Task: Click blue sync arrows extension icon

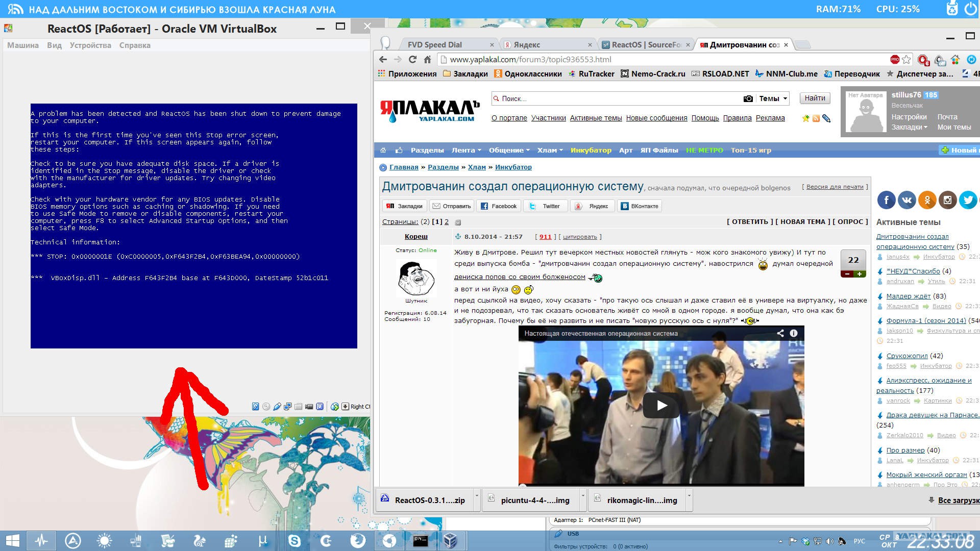Action: pyautogui.click(x=971, y=60)
